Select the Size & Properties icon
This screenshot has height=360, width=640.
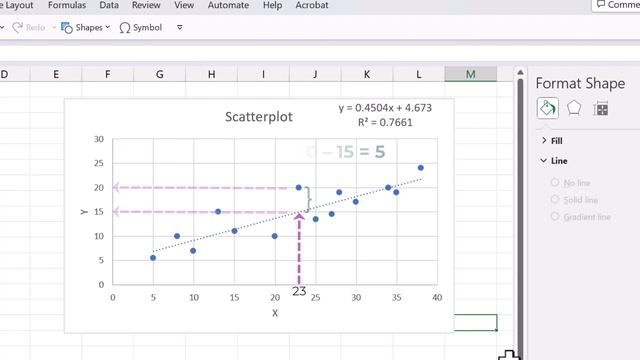tap(601, 109)
